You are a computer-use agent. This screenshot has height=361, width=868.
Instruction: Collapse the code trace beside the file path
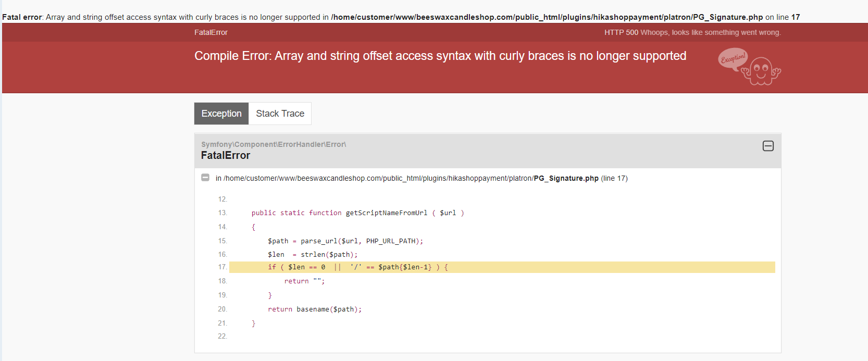click(205, 178)
